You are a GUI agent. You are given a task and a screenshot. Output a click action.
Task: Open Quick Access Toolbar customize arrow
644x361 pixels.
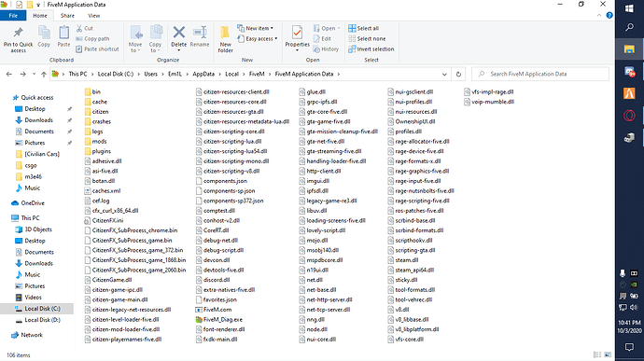(x=38, y=5)
